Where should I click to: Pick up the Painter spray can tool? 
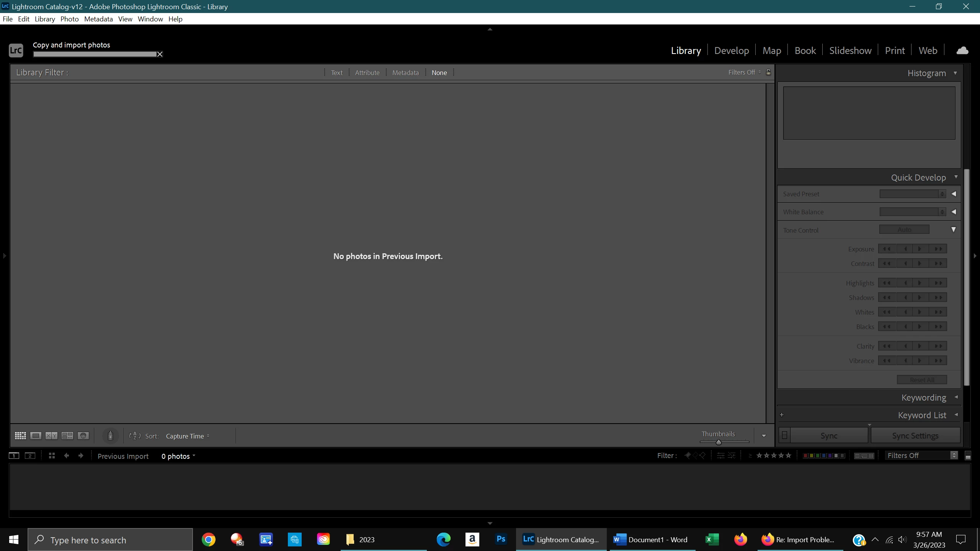click(x=110, y=435)
